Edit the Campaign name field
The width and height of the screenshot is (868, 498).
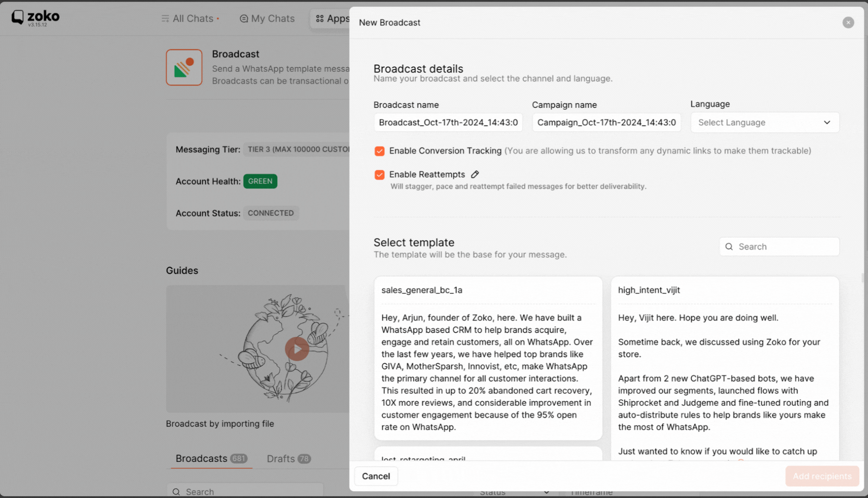[x=606, y=122]
